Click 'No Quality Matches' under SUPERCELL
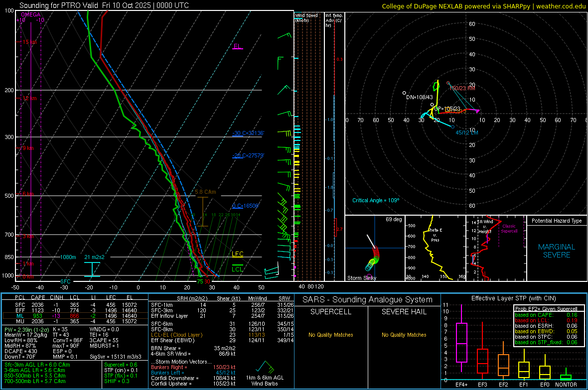Screen dimensions: 588x390 pos(331,335)
